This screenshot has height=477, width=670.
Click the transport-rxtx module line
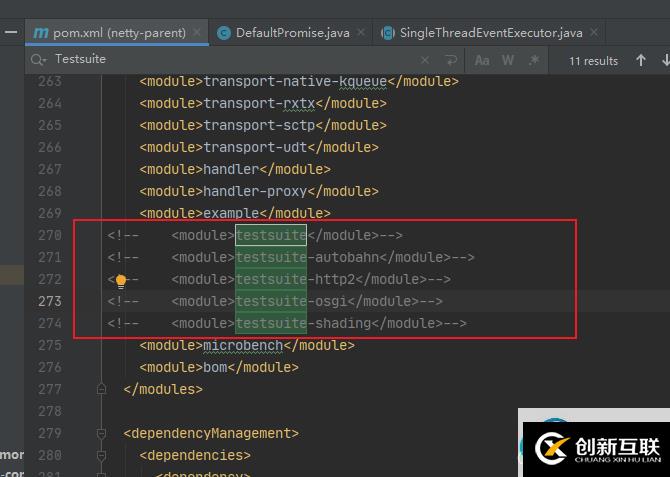click(x=263, y=103)
